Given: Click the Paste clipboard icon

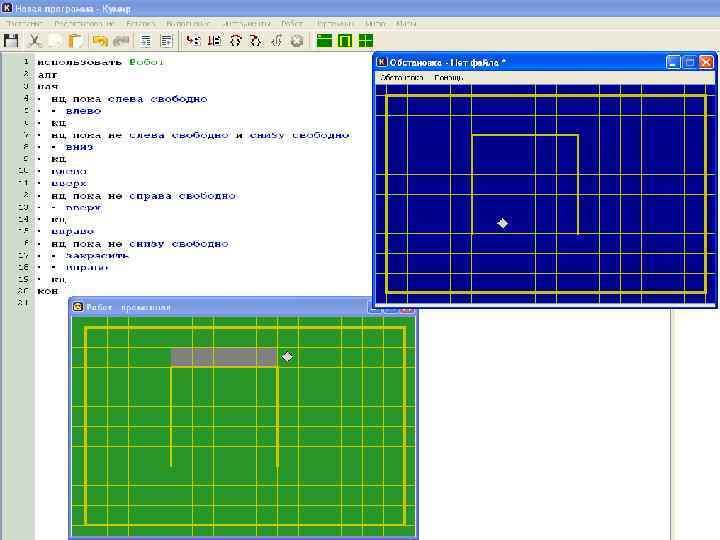Looking at the screenshot, I should [x=75, y=40].
